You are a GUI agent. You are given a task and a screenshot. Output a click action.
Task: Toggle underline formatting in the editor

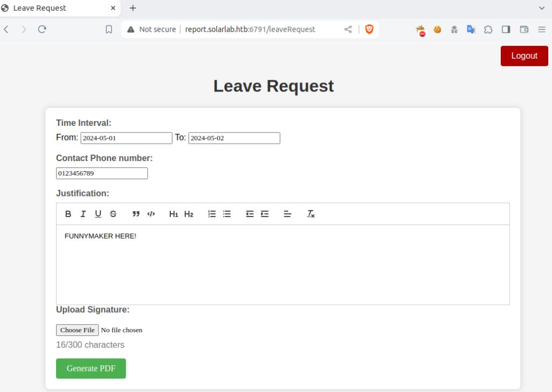pyautogui.click(x=98, y=214)
